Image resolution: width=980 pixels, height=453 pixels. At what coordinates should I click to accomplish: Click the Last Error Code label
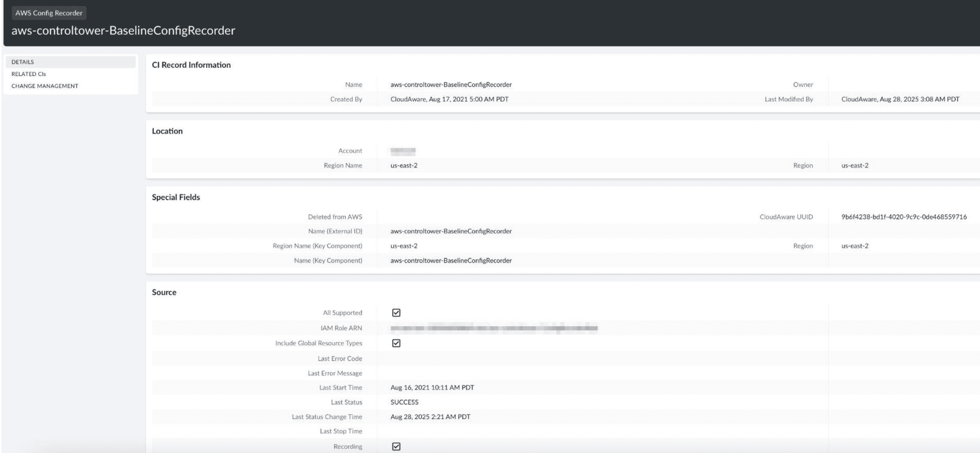pyautogui.click(x=340, y=359)
